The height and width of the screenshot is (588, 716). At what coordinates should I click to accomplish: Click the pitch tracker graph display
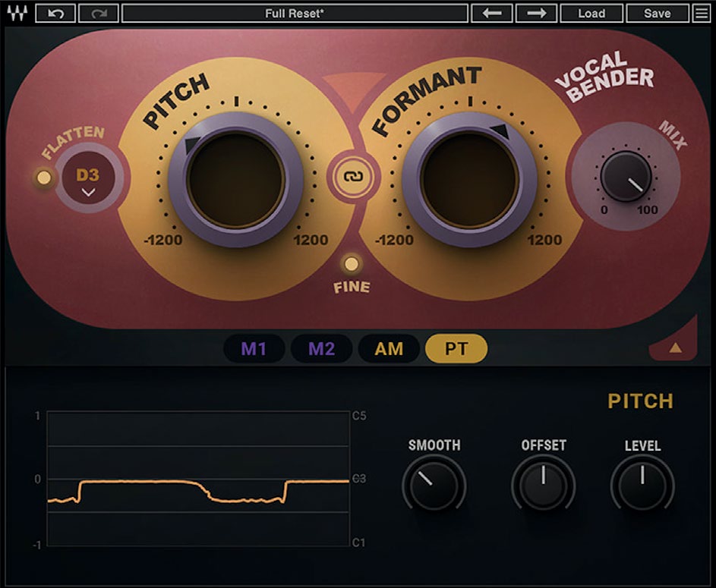click(198, 479)
